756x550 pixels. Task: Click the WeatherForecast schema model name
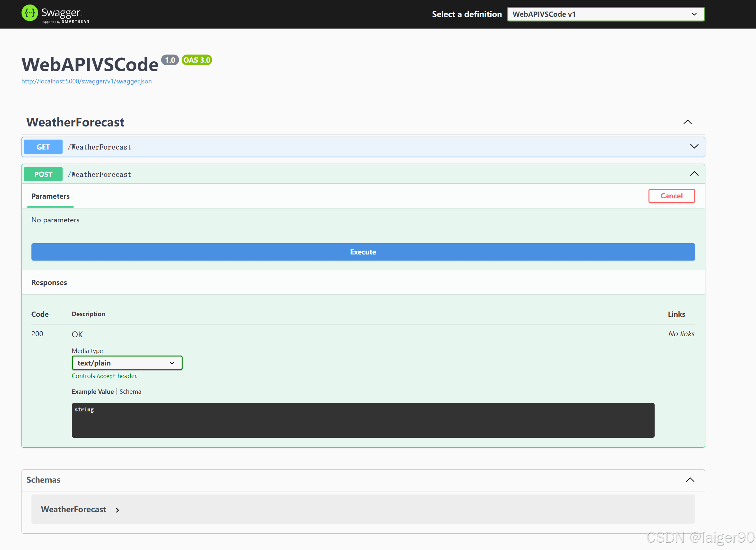point(74,509)
